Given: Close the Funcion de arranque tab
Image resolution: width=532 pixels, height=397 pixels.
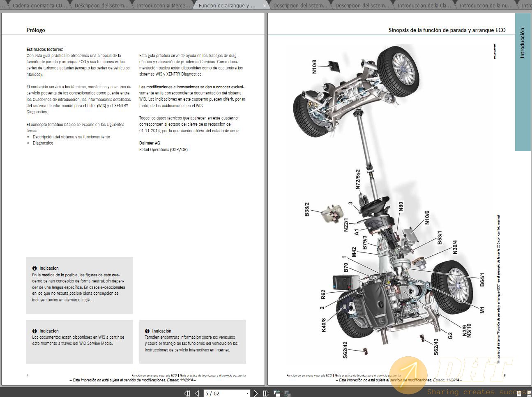Looking at the screenshot, I should click(x=264, y=6).
